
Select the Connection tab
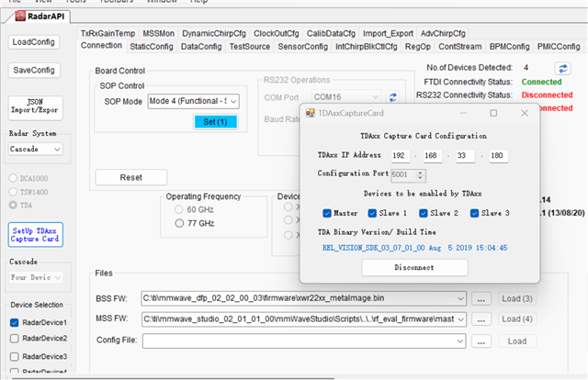101,45
